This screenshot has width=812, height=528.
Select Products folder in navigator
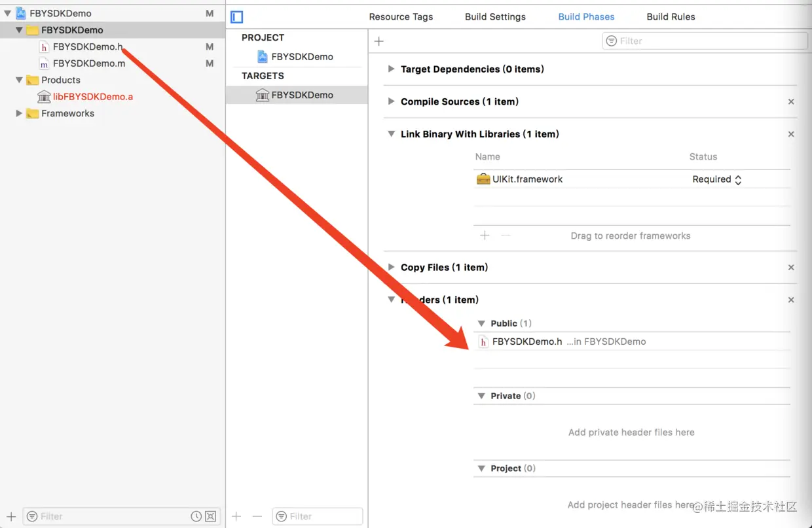(x=61, y=80)
